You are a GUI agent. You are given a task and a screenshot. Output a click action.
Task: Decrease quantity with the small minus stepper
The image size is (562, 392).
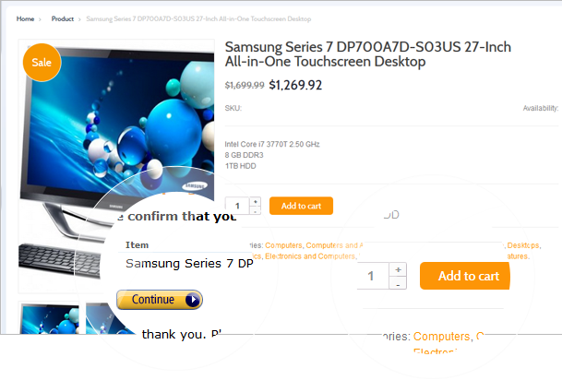point(256,211)
